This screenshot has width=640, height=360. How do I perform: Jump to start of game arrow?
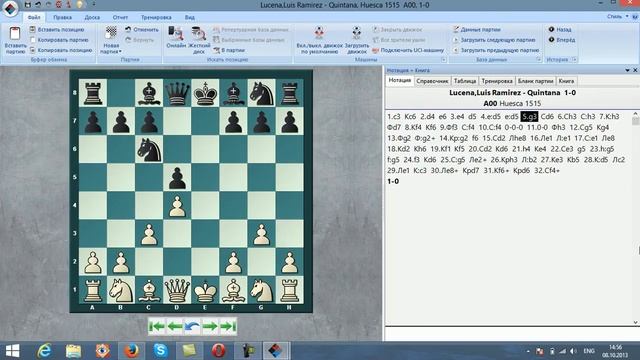(x=157, y=327)
